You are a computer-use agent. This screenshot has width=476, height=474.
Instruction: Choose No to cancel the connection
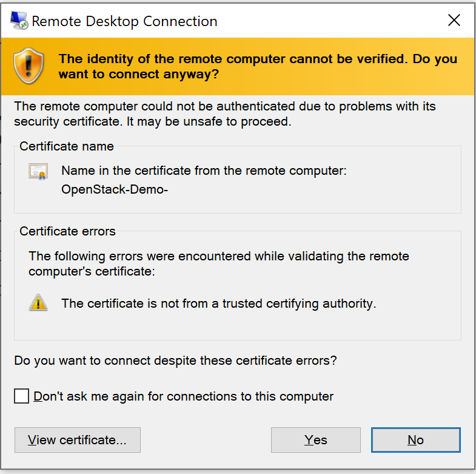point(415,440)
